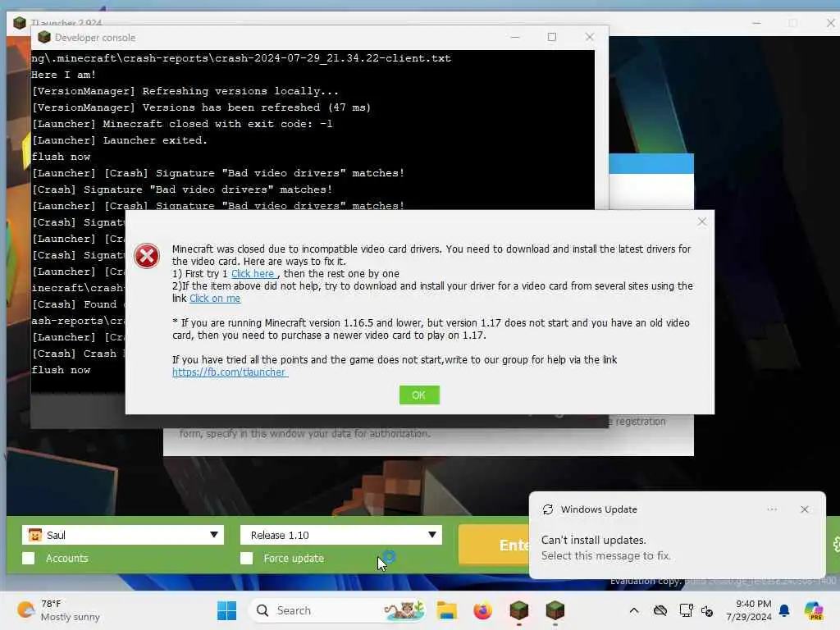
Task: Click the TLauncher window title icon
Action: (20, 22)
